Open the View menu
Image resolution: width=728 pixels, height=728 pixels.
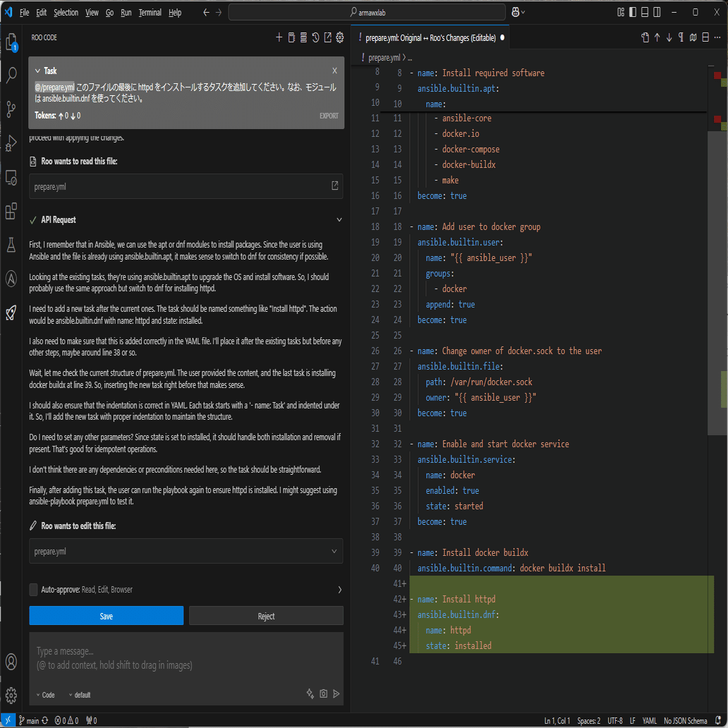pos(92,13)
